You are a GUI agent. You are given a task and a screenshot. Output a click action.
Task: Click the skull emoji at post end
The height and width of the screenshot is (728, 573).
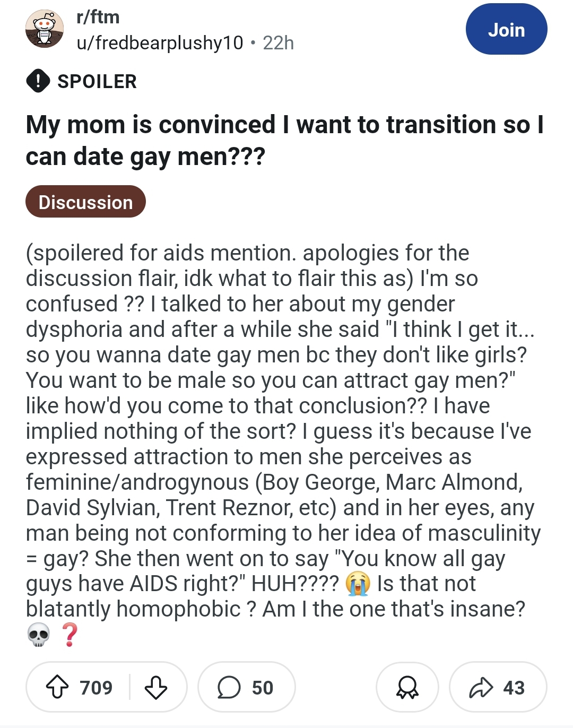click(39, 635)
